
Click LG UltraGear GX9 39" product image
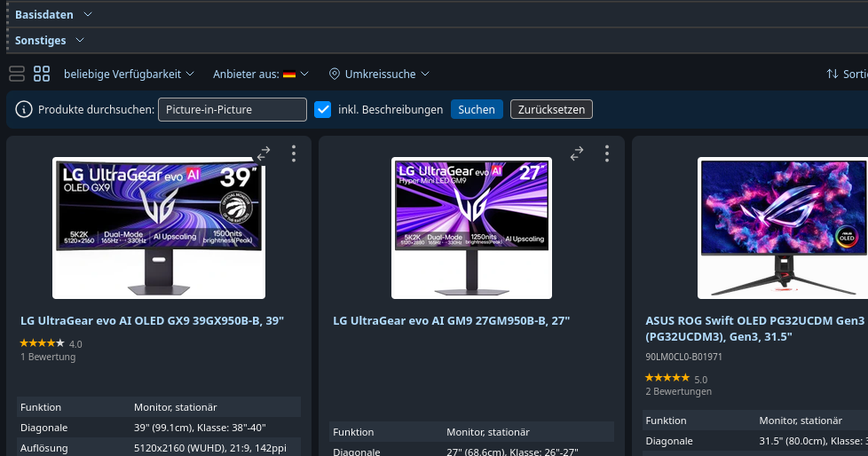159,228
